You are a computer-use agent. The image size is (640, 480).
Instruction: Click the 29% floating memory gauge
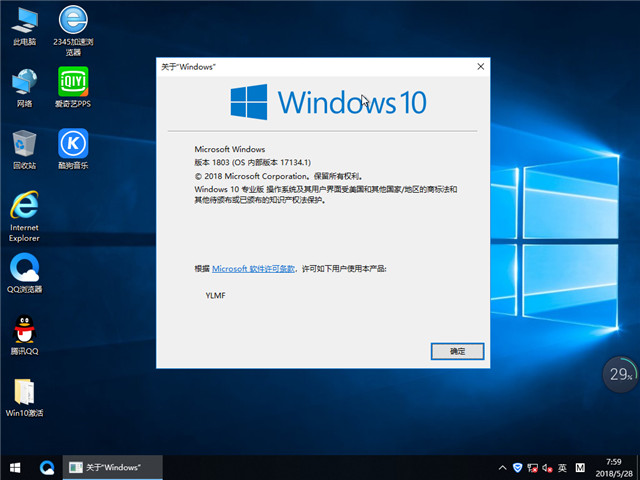(620, 374)
